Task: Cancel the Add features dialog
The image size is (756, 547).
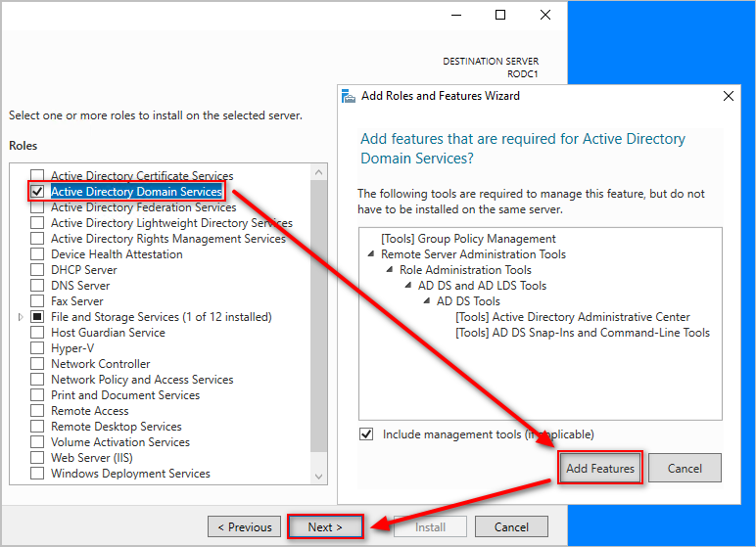Action: 685,468
